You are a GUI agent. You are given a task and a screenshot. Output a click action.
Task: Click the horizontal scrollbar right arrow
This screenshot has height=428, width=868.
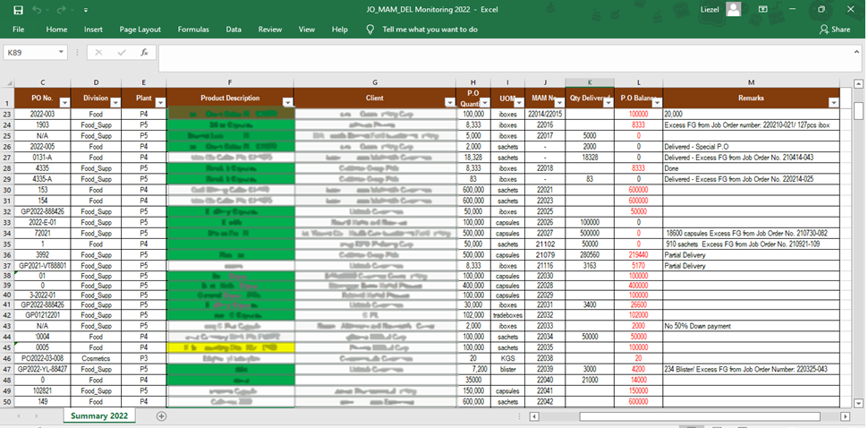click(845, 415)
